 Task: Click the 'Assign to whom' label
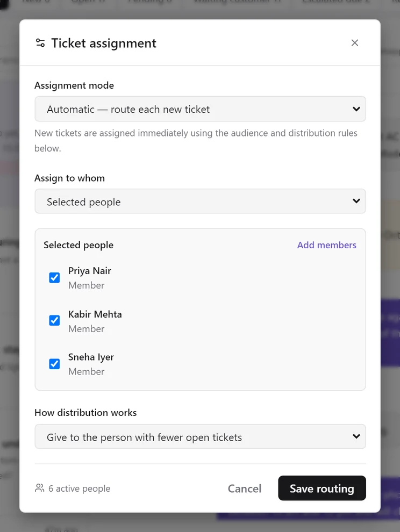pos(69,178)
